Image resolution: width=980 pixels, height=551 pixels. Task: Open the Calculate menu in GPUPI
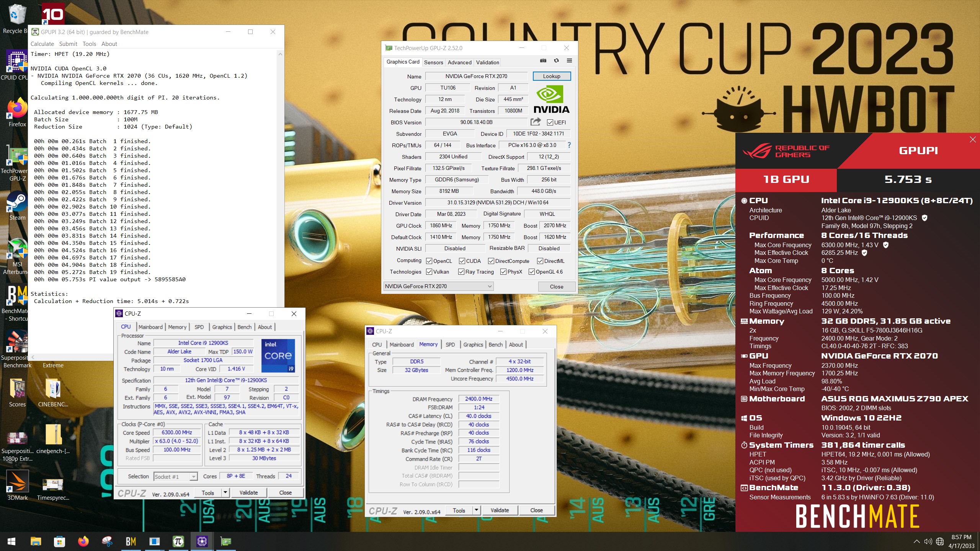42,44
